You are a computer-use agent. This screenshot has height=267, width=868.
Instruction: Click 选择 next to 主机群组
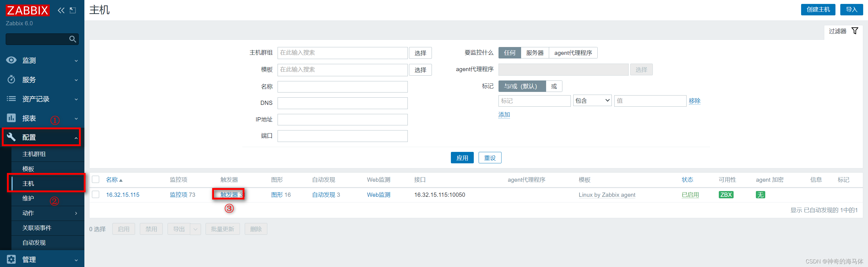420,53
